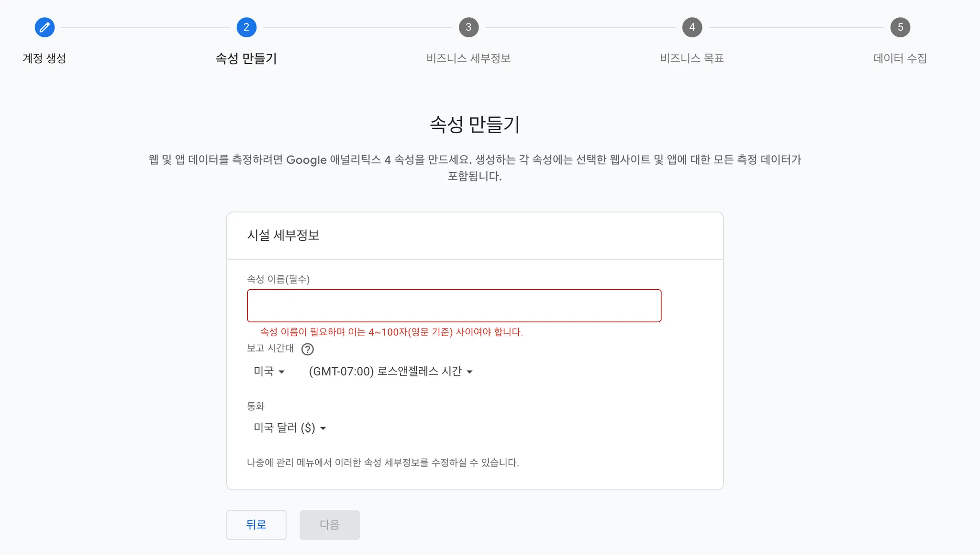Click step 3 circle icon
980x555 pixels.
pyautogui.click(x=468, y=27)
